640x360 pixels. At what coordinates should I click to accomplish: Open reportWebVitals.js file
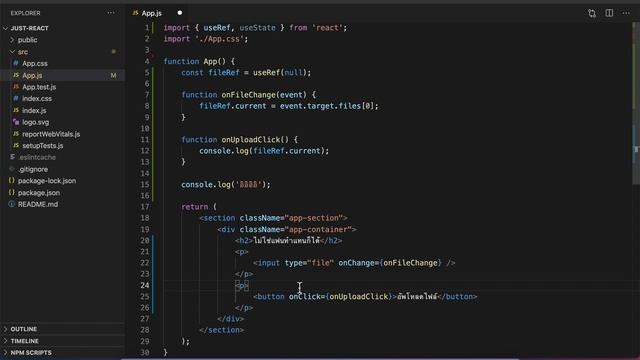click(51, 134)
